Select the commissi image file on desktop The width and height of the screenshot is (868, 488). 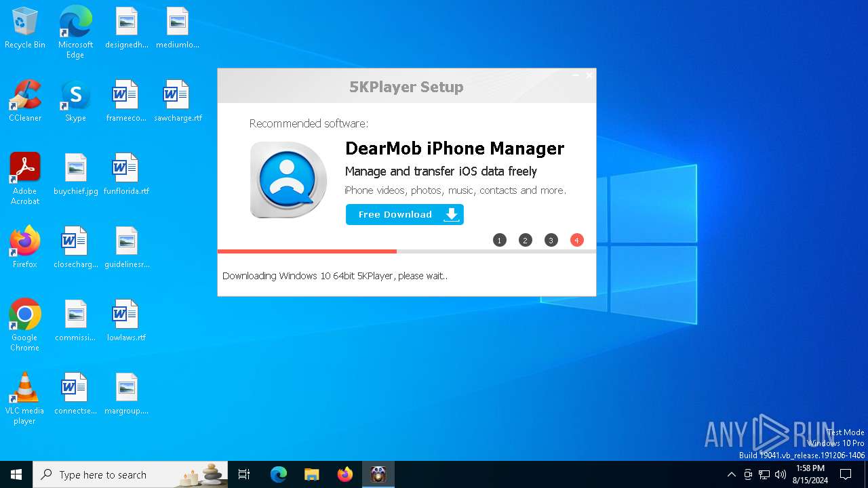pos(75,321)
